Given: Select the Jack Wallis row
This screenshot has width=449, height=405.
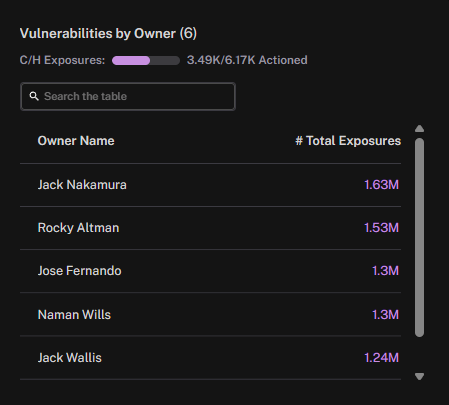Looking at the screenshot, I should [x=210, y=358].
